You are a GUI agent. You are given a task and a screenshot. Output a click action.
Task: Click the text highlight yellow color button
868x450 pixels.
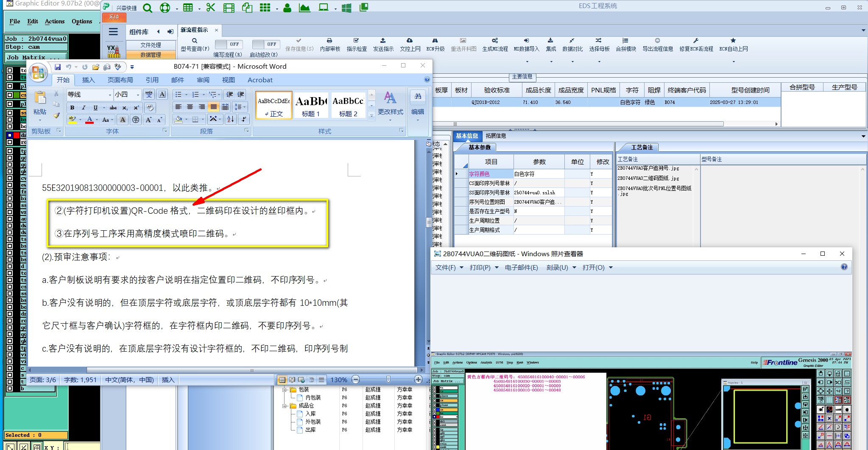73,120
